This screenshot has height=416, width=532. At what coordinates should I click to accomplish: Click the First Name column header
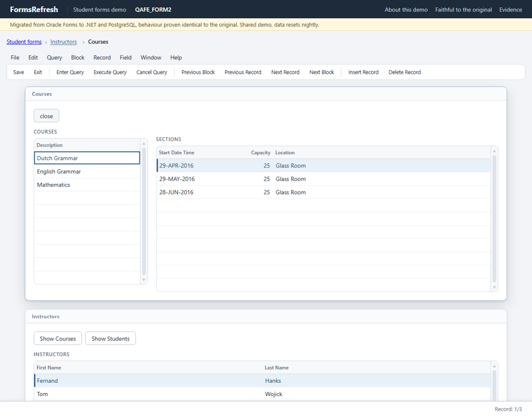[x=49, y=368]
